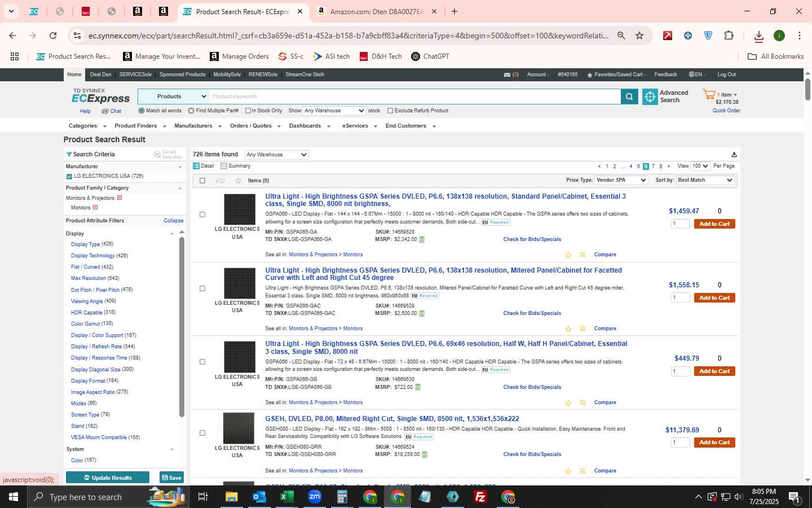
Task: Open Orders / Quotes menu
Action: coord(255,126)
